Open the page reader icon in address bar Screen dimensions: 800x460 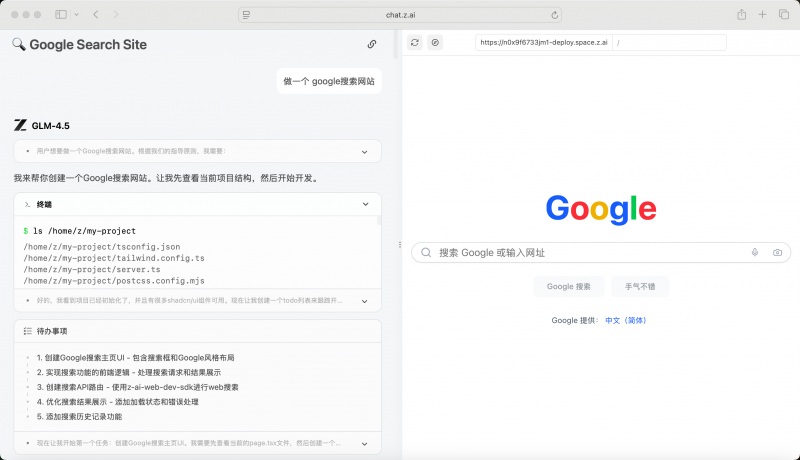pos(246,15)
